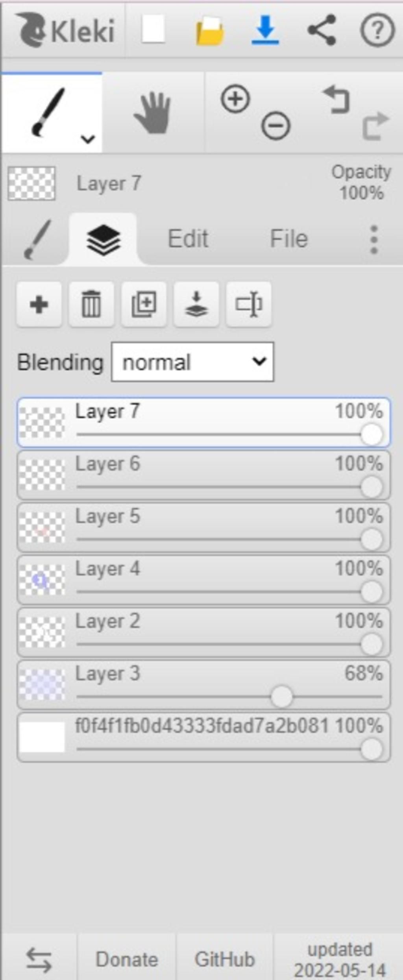Open the import image folder icon
Image resolution: width=403 pixels, height=980 pixels.
click(210, 31)
